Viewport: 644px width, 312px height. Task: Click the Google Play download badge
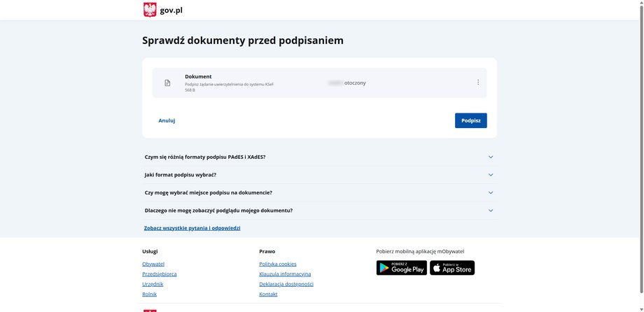click(402, 268)
